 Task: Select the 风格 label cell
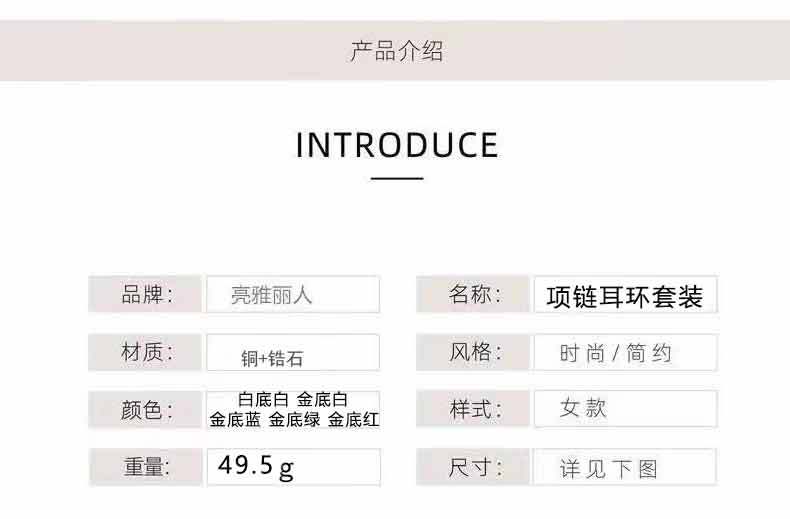click(x=474, y=352)
